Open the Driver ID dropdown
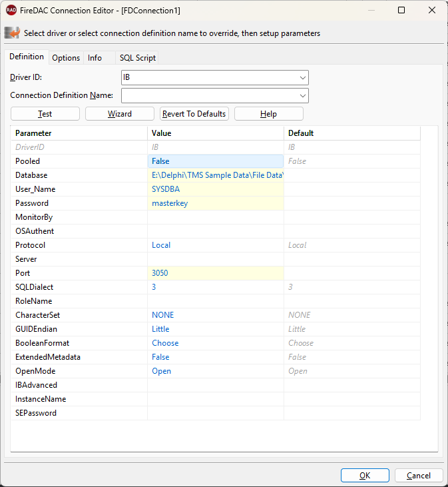Viewport: 448px width, 487px height. [x=303, y=78]
